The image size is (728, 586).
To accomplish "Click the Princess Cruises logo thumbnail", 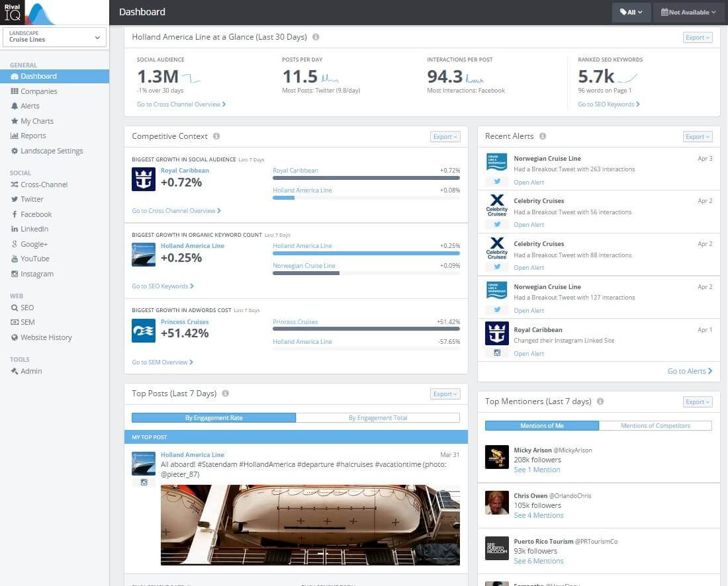I will pyautogui.click(x=144, y=330).
